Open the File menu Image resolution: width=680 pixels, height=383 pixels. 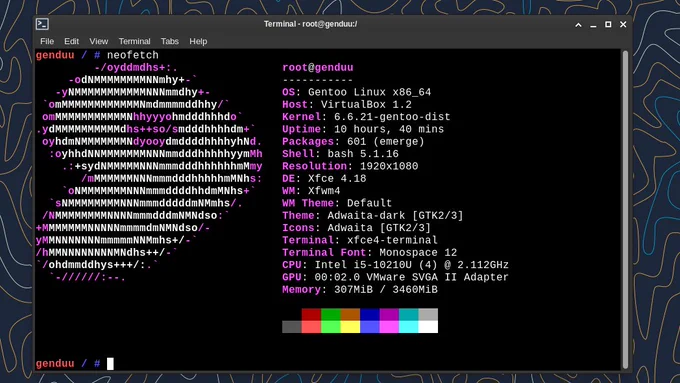coord(47,41)
